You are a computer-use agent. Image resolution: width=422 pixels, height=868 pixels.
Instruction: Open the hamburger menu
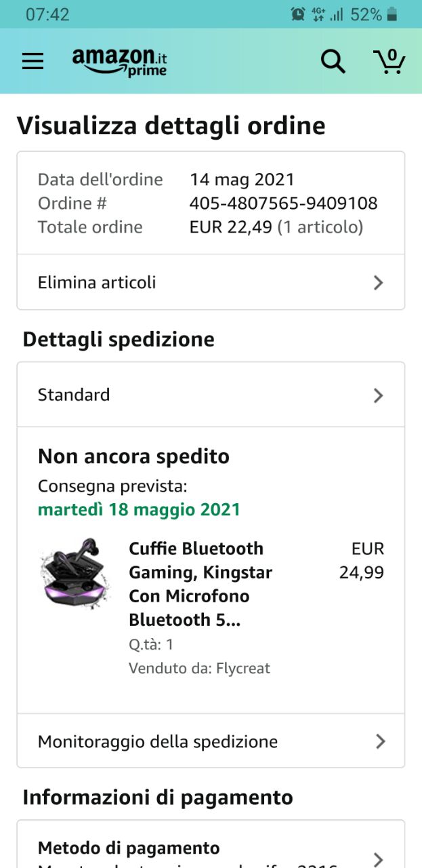point(33,61)
